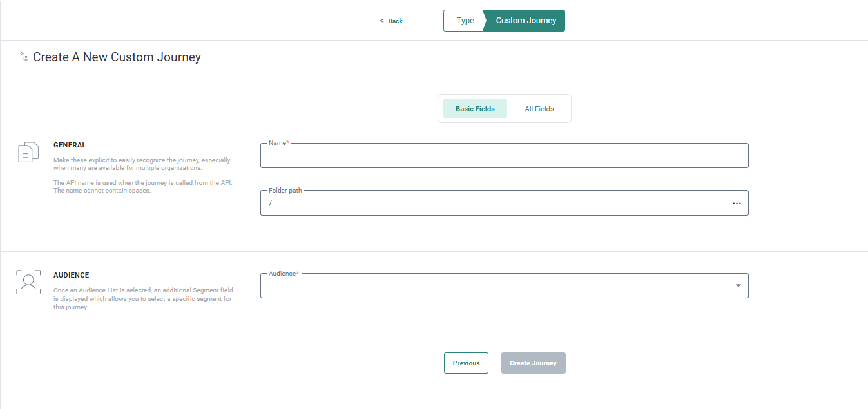Select the Type step in the breadcrumb

pos(465,21)
